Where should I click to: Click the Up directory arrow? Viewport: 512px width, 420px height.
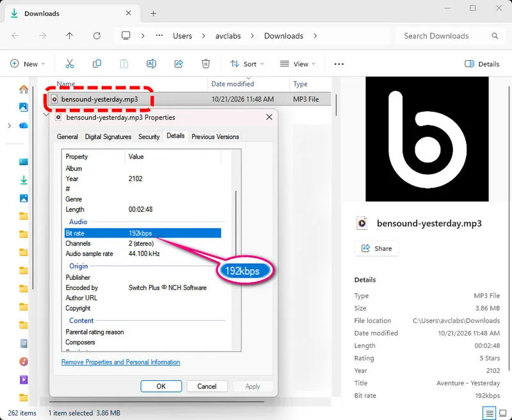pos(69,36)
